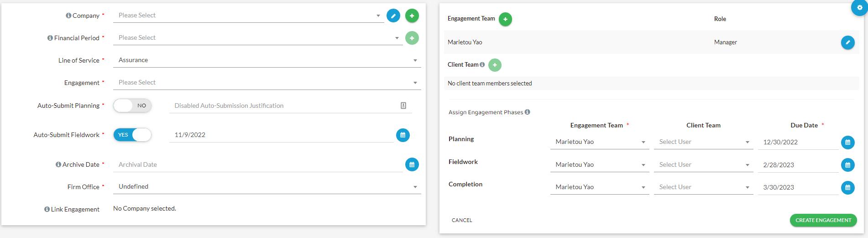Screen dimensions: 868x238
Task: Open the Firm Office dropdown
Action: pyautogui.click(x=267, y=187)
